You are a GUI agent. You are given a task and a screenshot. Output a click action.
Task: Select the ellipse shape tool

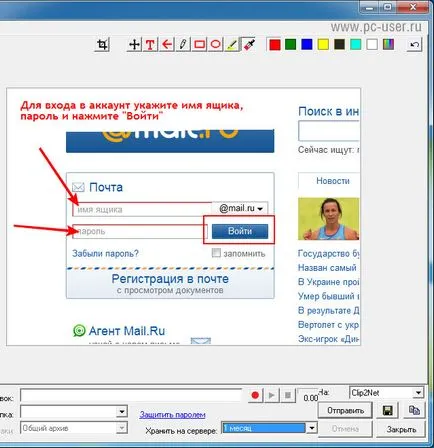tap(216, 44)
